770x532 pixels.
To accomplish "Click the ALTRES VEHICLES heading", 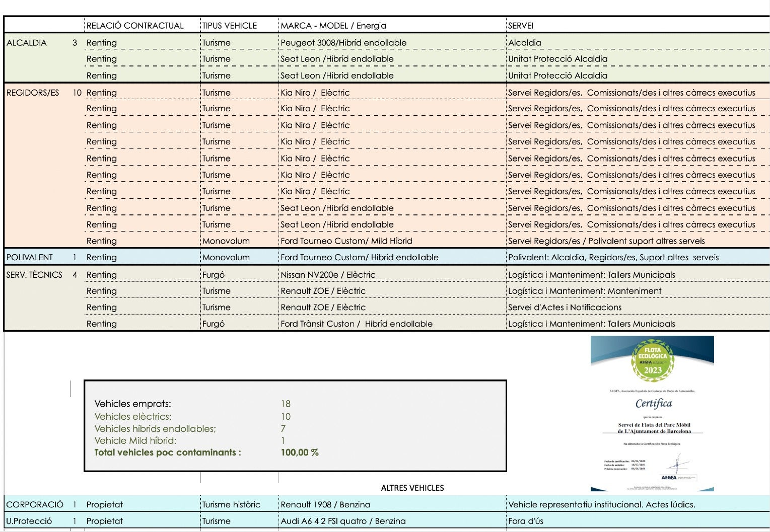I will (412, 488).
